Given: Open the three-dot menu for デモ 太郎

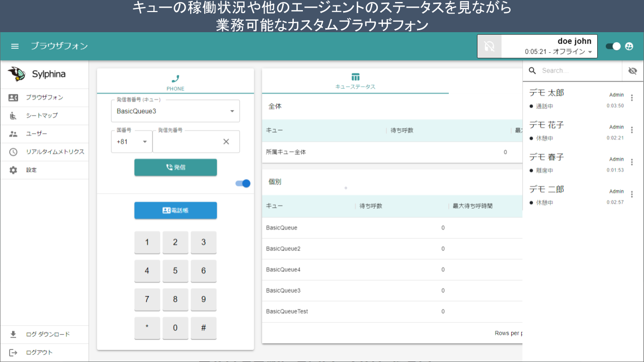Looking at the screenshot, I should (x=632, y=98).
